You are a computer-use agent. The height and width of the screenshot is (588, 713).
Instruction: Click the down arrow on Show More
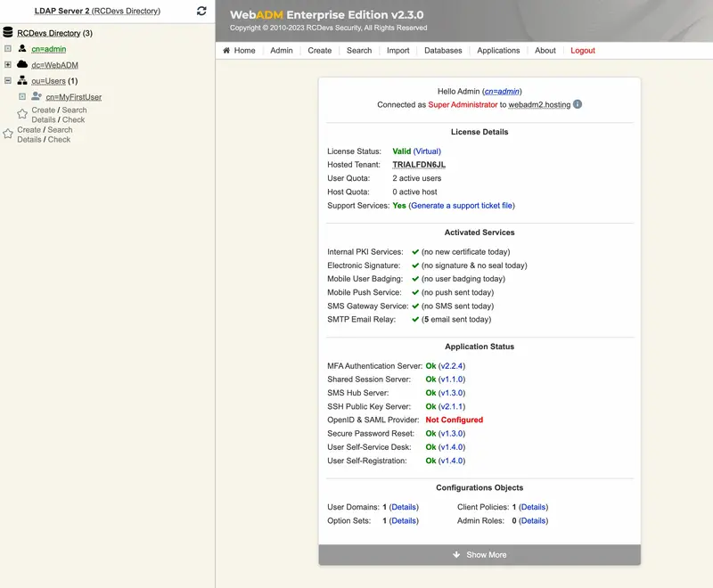tap(456, 555)
